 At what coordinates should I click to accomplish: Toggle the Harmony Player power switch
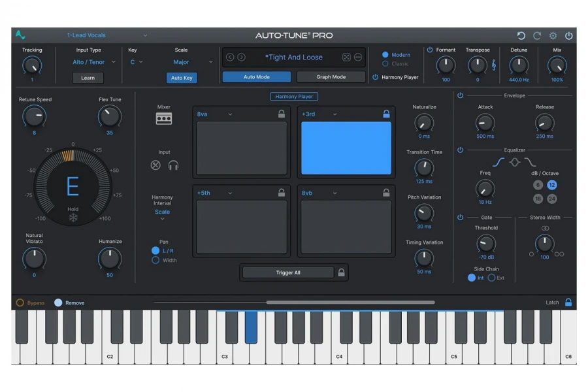pos(376,77)
